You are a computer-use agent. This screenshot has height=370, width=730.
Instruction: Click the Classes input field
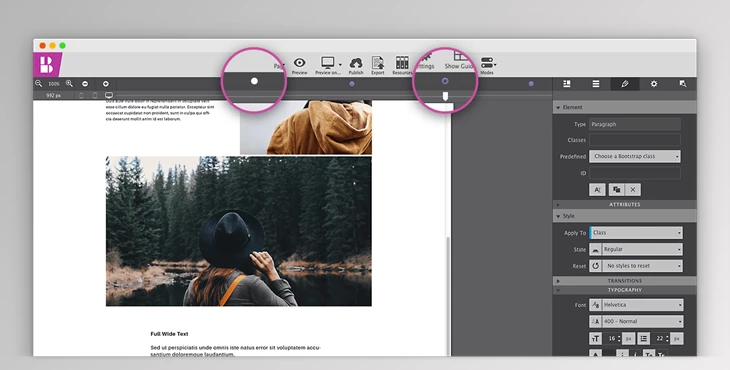(635, 140)
